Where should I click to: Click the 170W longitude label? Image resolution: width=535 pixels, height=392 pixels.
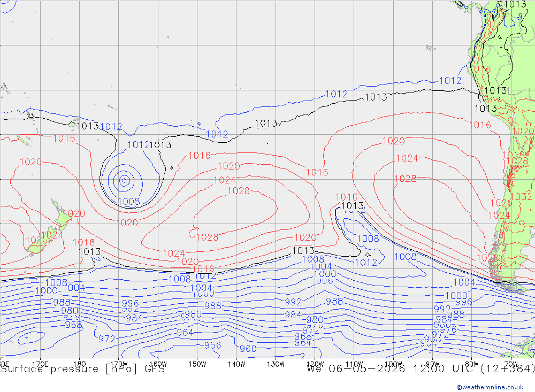118,364
